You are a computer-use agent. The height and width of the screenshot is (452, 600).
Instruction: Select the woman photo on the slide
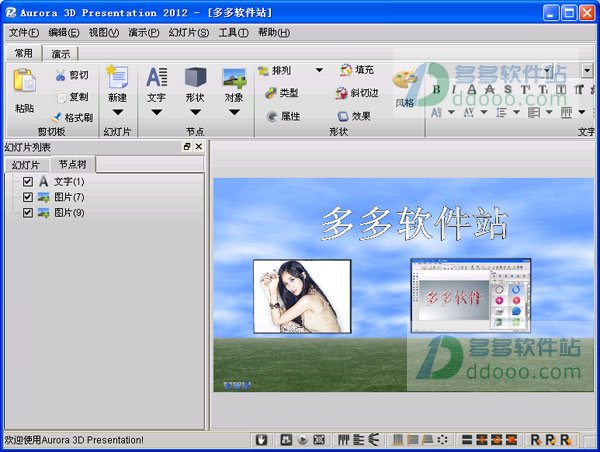302,296
